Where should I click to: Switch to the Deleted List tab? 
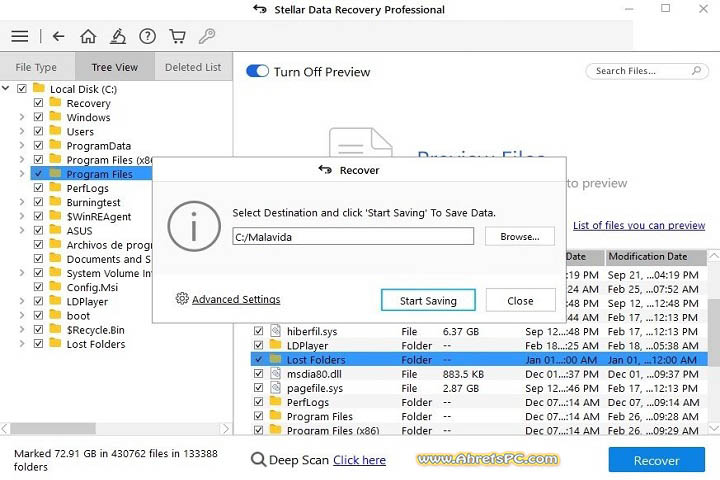point(193,67)
